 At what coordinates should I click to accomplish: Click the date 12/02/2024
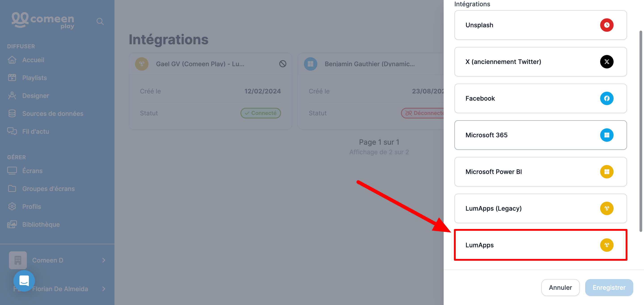(x=263, y=91)
